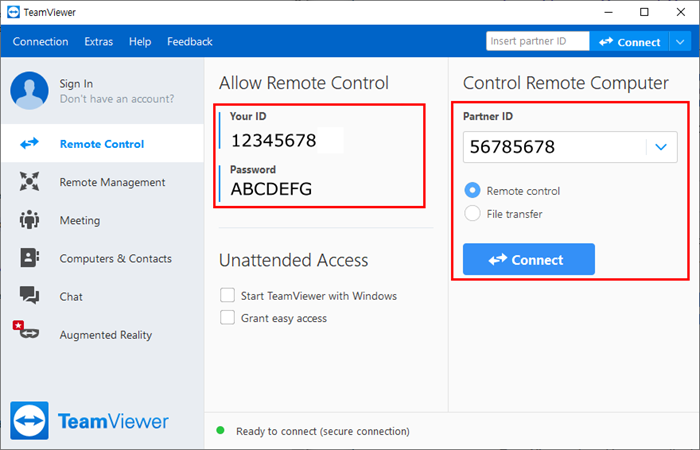Expand the top bar Connect options arrow
This screenshot has width=700, height=450.
(x=680, y=42)
